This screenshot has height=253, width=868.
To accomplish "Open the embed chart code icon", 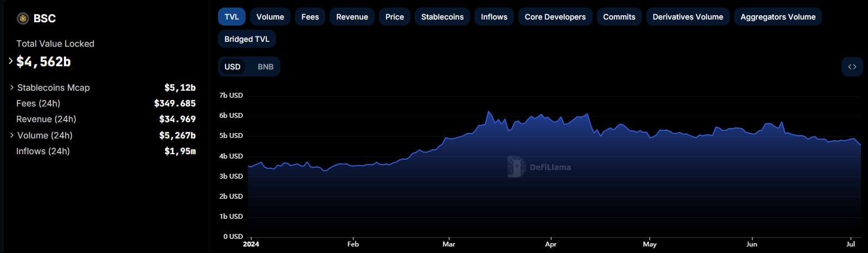I will point(852,67).
